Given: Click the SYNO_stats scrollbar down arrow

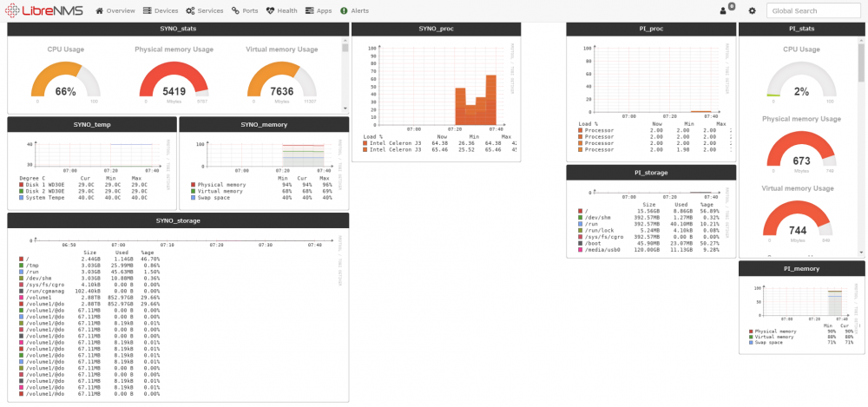Looking at the screenshot, I should coord(345,108).
